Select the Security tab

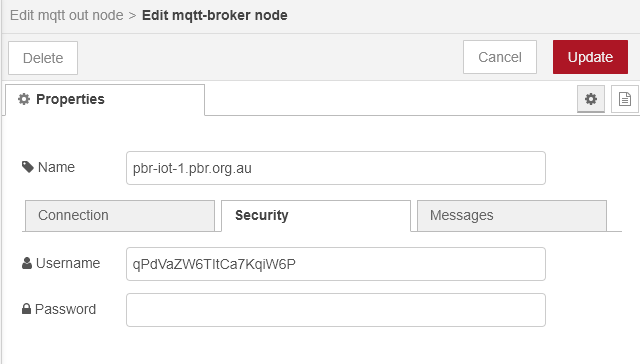click(316, 215)
